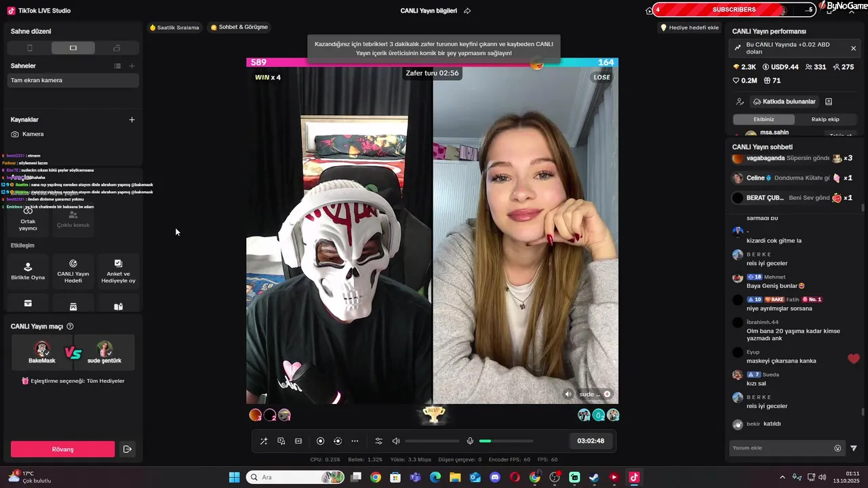Click the exit match icon beside Rövanş
Viewport: 868px width, 488px height.
click(127, 449)
